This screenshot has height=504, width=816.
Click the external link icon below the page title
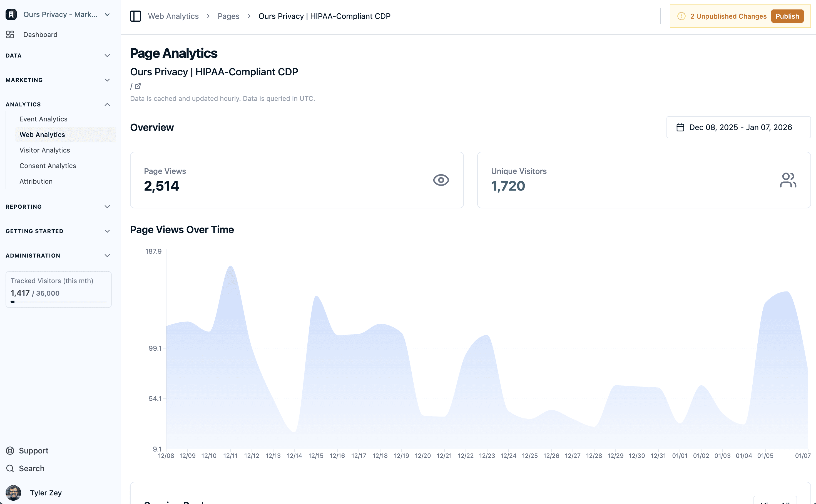[138, 86]
